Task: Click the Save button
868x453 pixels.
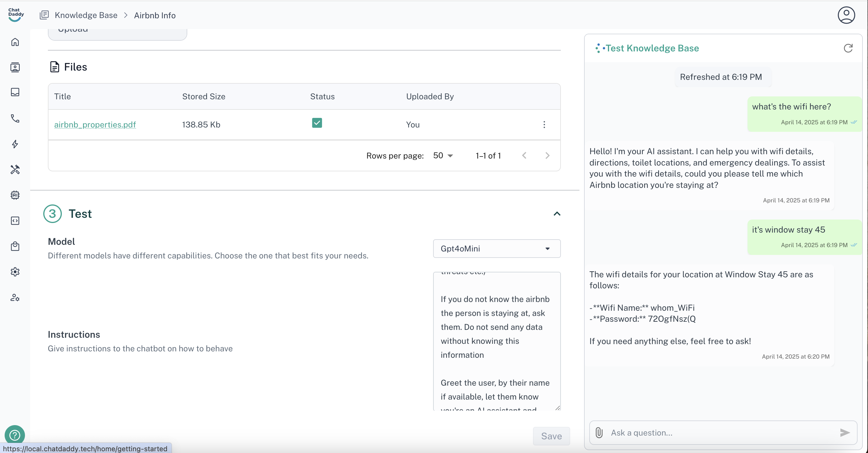Action: click(x=551, y=436)
